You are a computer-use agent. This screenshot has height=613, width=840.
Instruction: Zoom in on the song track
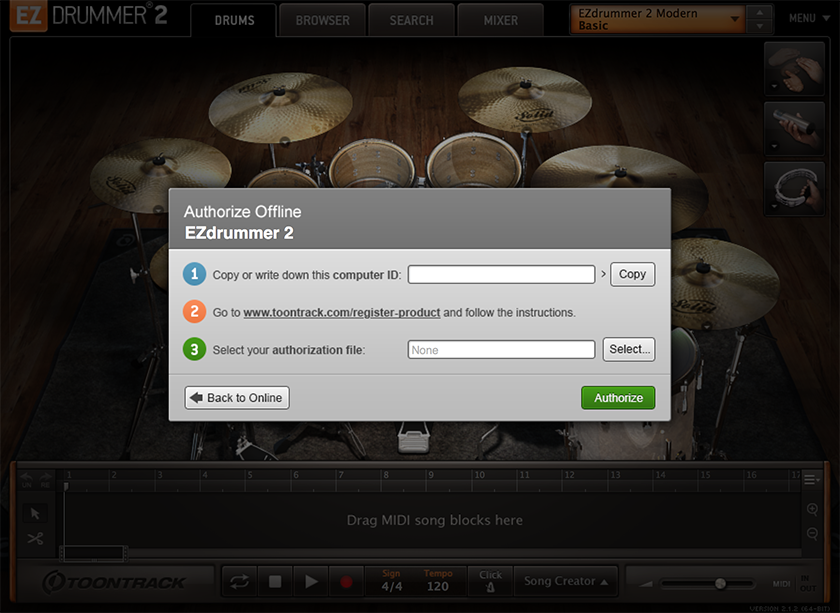[x=812, y=509]
